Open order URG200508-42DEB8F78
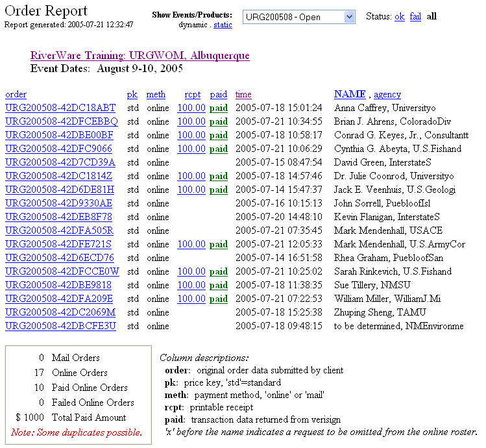486x448 pixels. pos(58,217)
